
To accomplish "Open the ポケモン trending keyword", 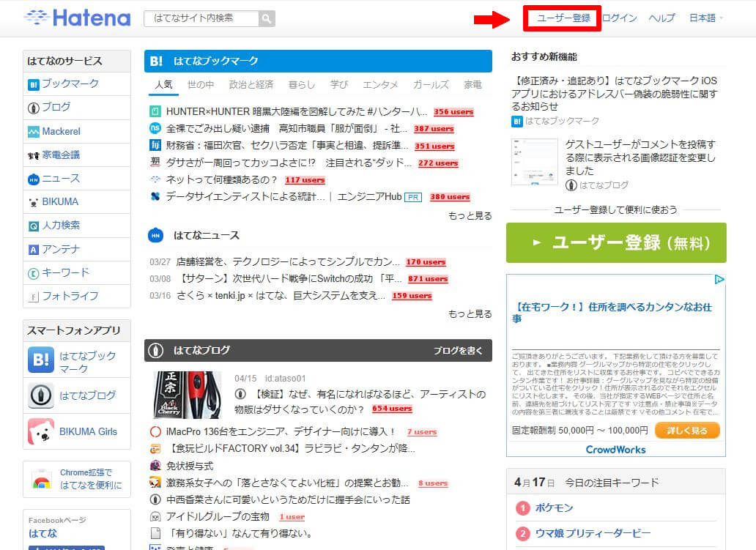I will coord(554,508).
